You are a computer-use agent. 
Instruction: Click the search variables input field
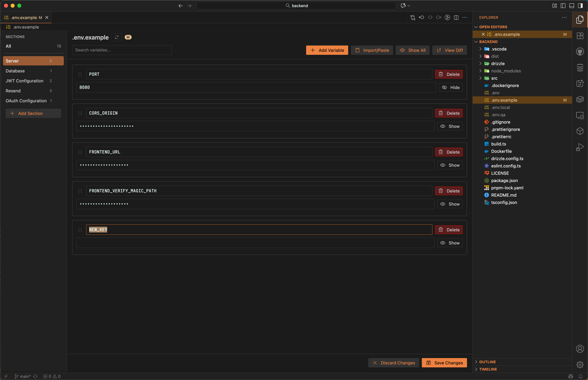click(121, 50)
